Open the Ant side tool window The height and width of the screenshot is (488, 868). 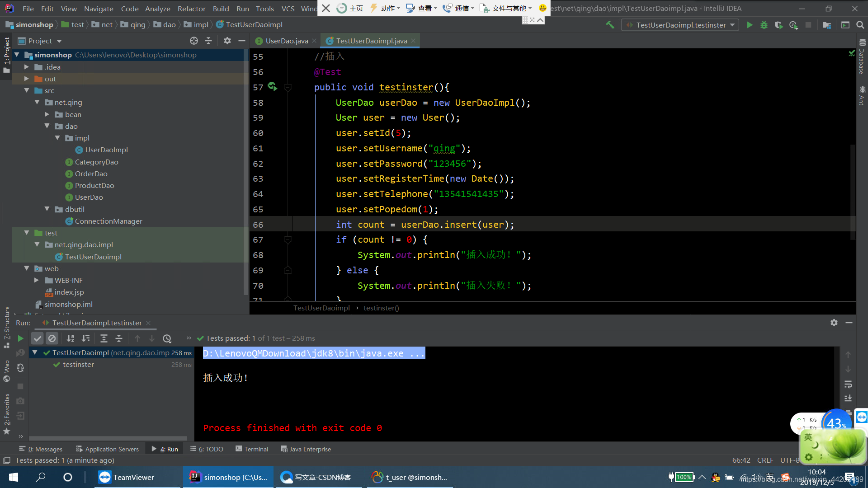click(862, 96)
